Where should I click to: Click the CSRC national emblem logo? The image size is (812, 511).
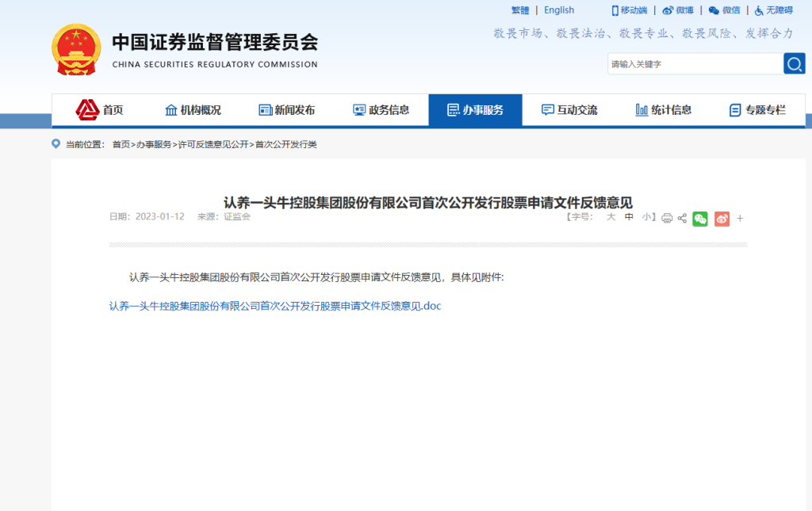pyautogui.click(x=76, y=48)
